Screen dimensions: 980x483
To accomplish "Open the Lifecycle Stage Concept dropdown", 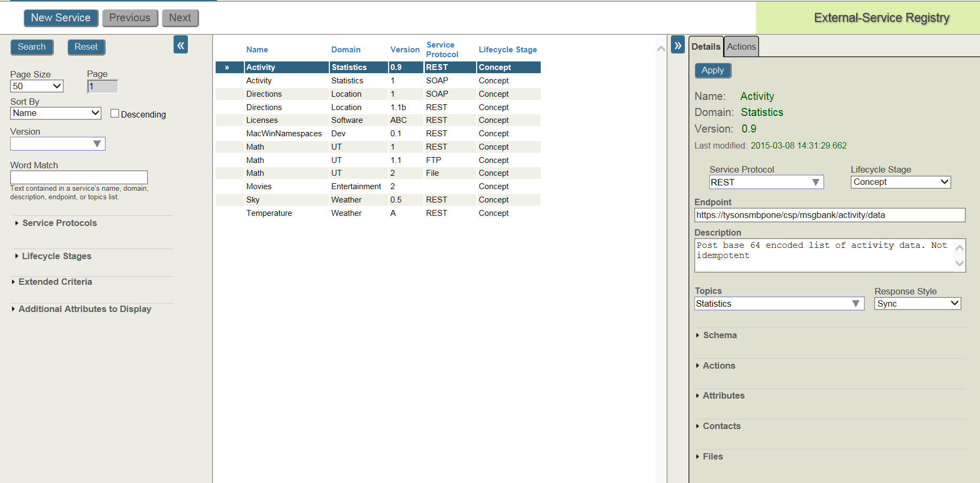I will pos(901,182).
